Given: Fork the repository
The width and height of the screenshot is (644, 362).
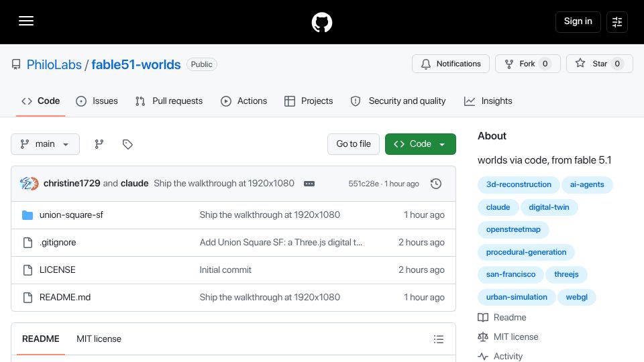Looking at the screenshot, I should point(528,64).
